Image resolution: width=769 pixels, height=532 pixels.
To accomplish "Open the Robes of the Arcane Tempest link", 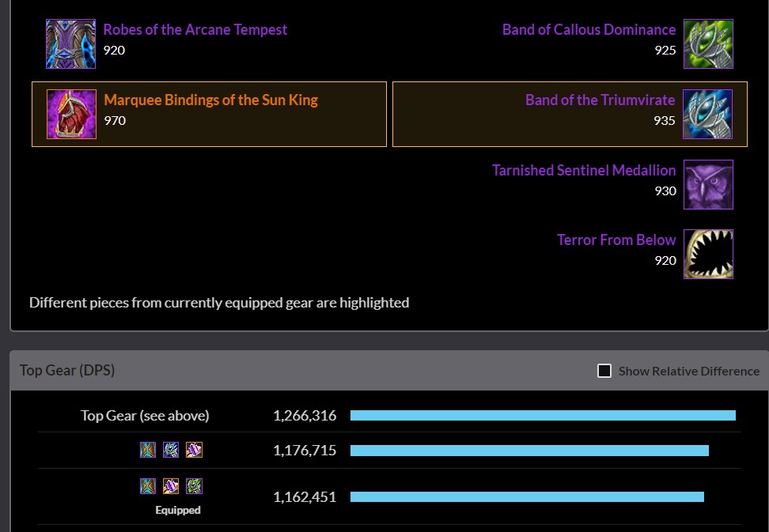I will pos(195,30).
